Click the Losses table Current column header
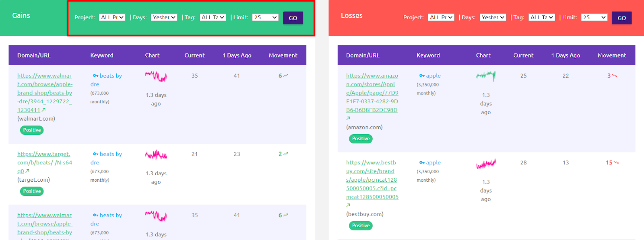 (523, 55)
